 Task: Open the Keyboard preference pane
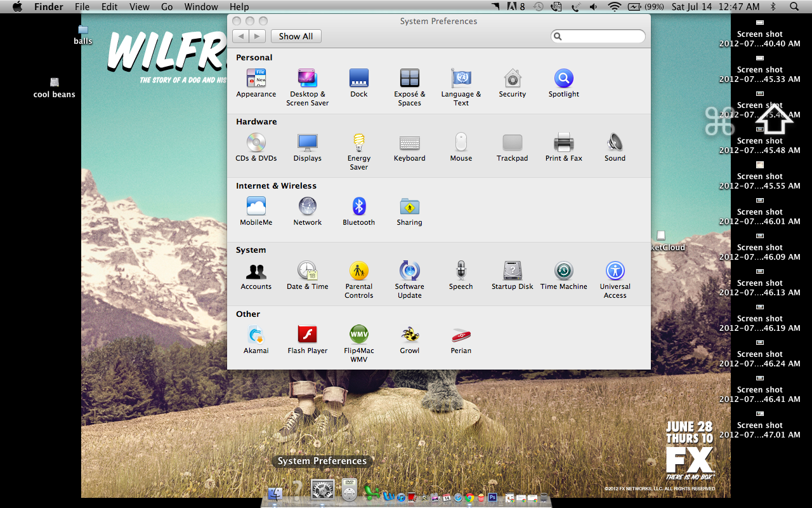410,147
